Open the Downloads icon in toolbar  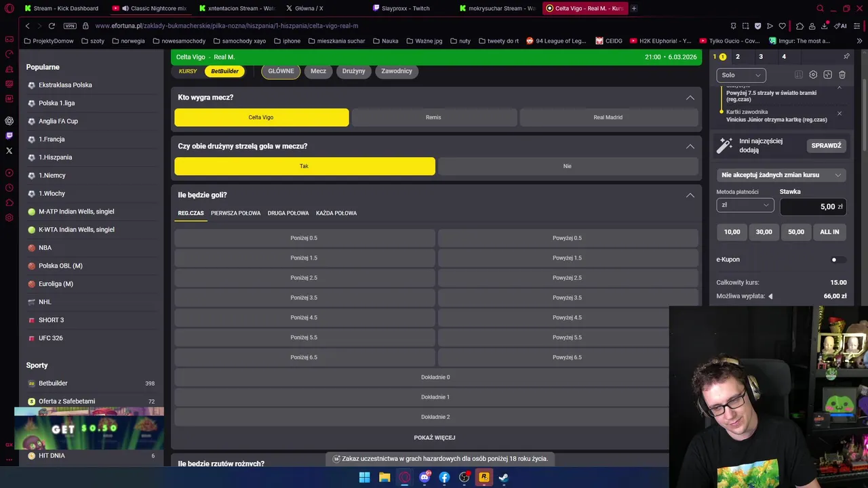(825, 26)
